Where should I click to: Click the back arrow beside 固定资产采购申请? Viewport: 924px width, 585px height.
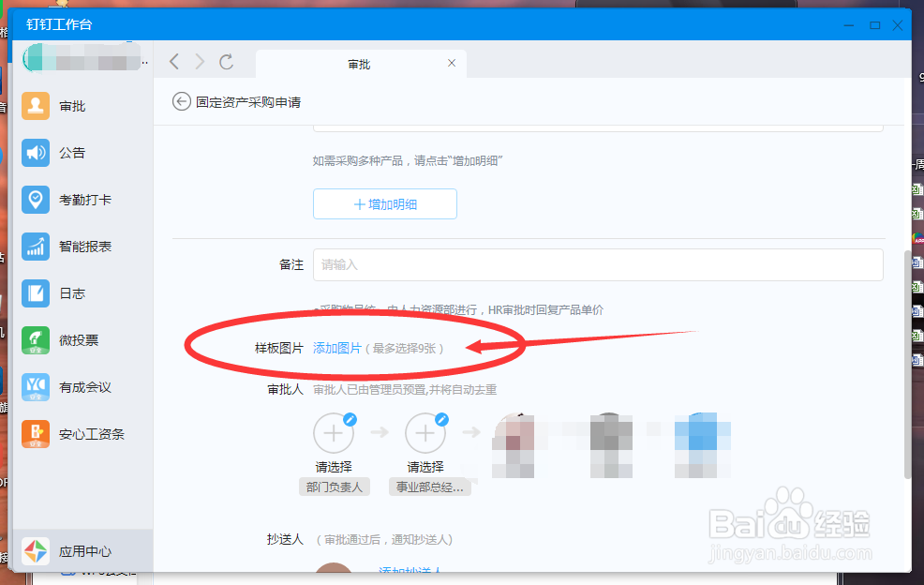(x=181, y=101)
